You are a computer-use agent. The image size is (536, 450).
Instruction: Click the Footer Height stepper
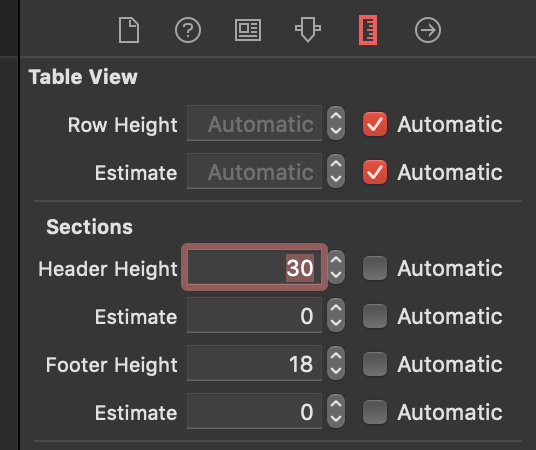tap(336, 363)
